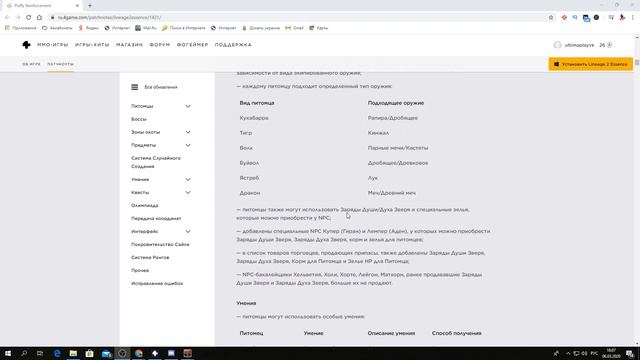Close the current browser tab

77,6
